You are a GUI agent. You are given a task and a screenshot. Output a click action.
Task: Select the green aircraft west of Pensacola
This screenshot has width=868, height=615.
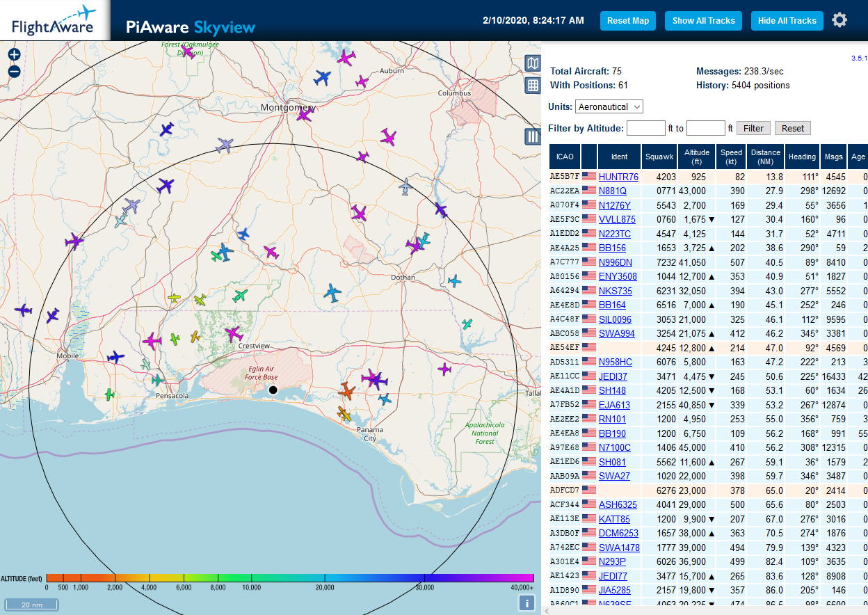point(109,394)
